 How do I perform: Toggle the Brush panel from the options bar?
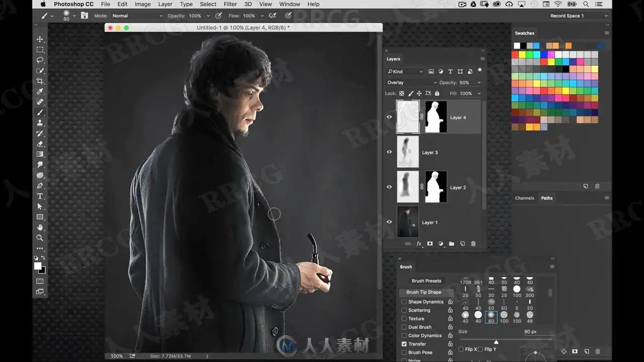coord(84,16)
